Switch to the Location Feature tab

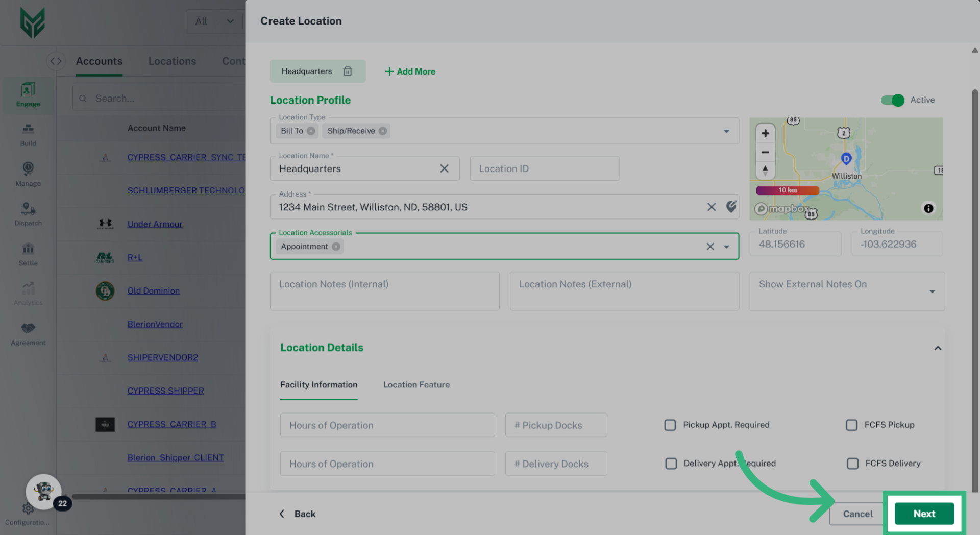(x=416, y=385)
